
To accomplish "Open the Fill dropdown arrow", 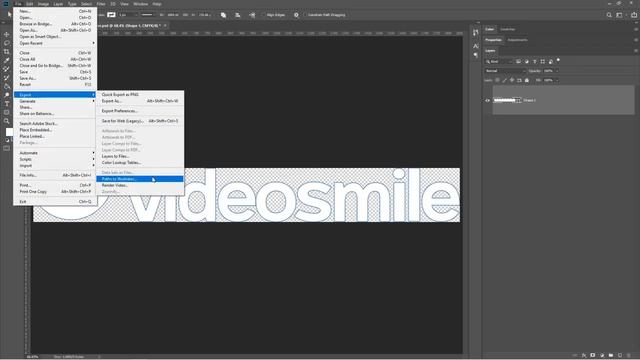I will click(557, 80).
